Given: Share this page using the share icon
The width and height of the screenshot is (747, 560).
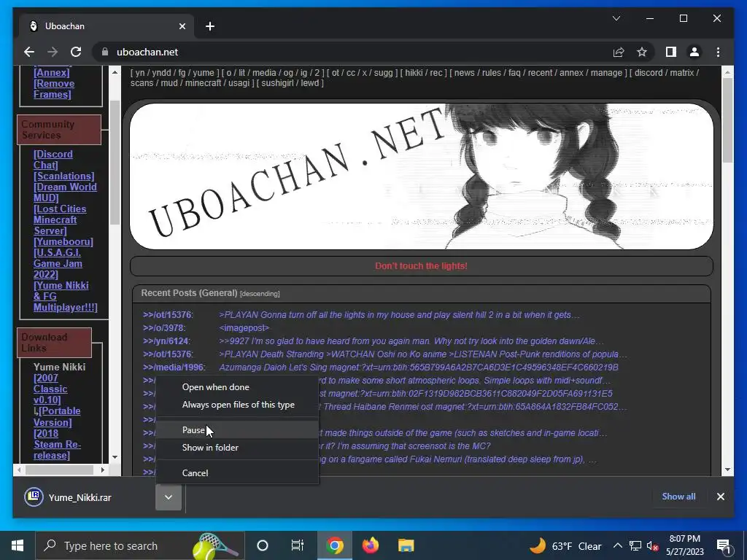Looking at the screenshot, I should (619, 52).
